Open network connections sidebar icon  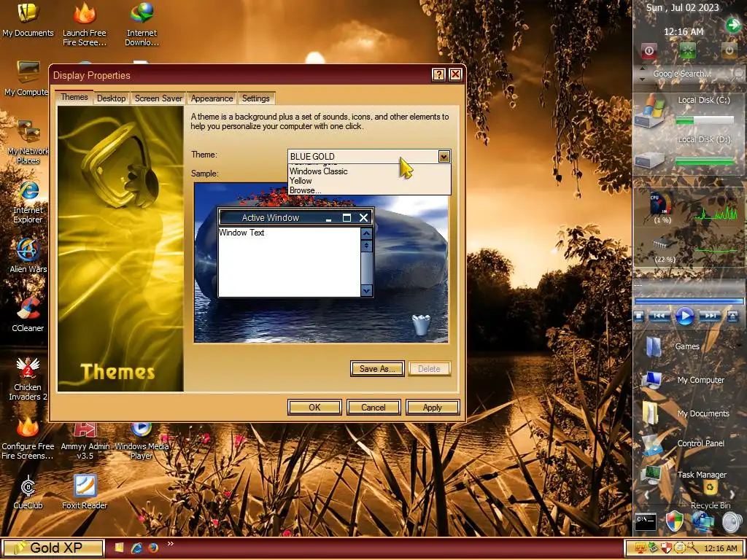click(703, 522)
